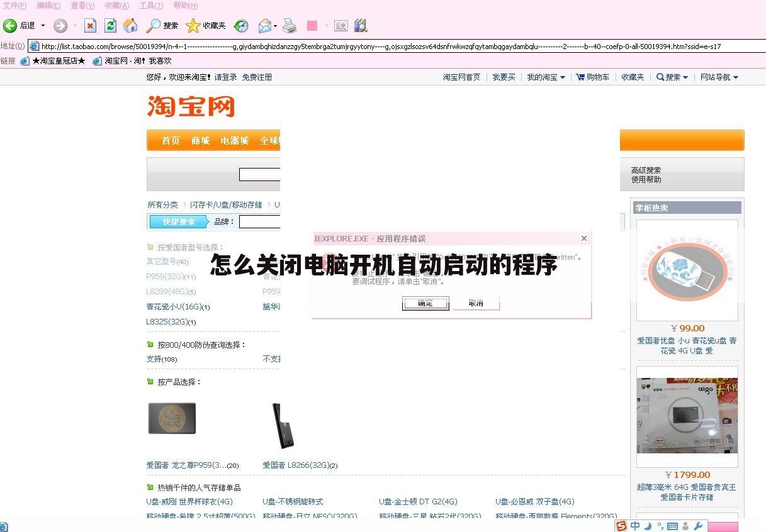This screenshot has width=766, height=532.
Task: Click 使用帮助 link
Action: coord(646,179)
